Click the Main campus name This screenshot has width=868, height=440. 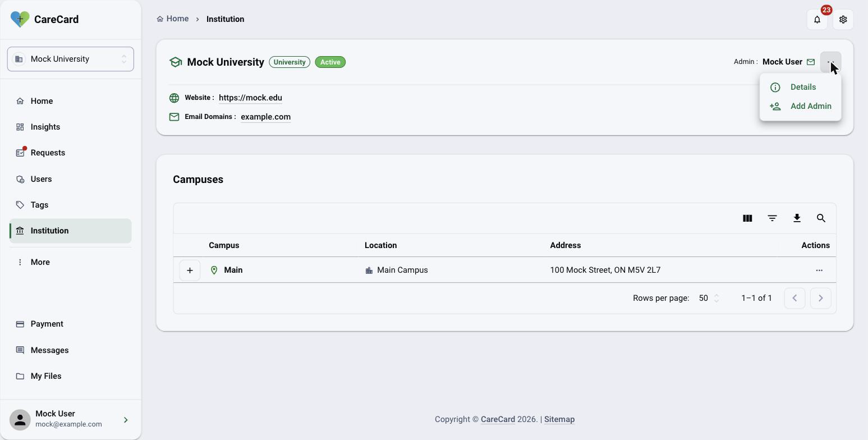pyautogui.click(x=233, y=270)
